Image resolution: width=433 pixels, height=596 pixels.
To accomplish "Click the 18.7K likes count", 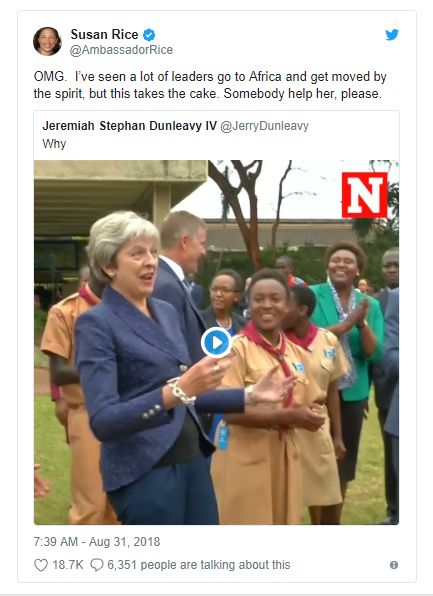I will (x=68, y=565).
